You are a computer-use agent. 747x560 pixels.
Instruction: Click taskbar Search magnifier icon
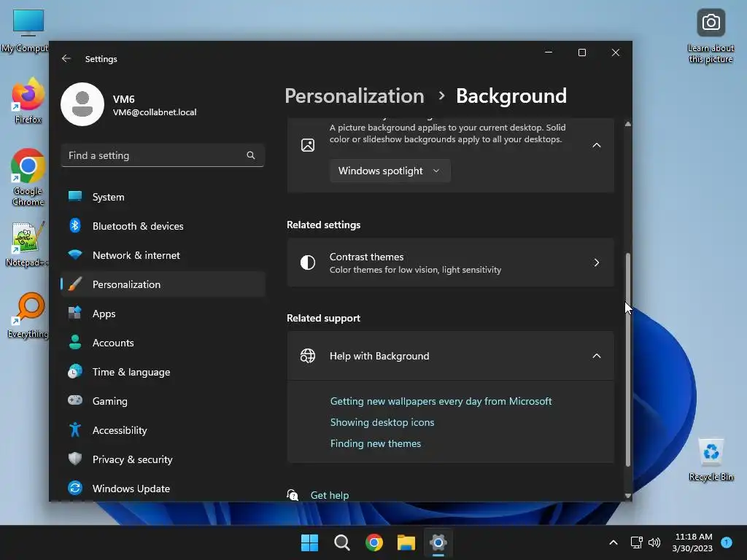point(341,542)
